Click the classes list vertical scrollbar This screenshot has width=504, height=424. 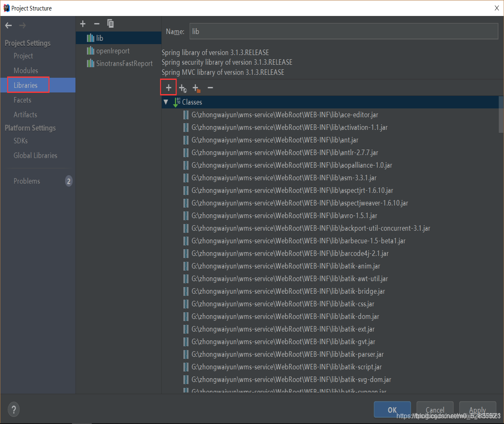point(501,115)
